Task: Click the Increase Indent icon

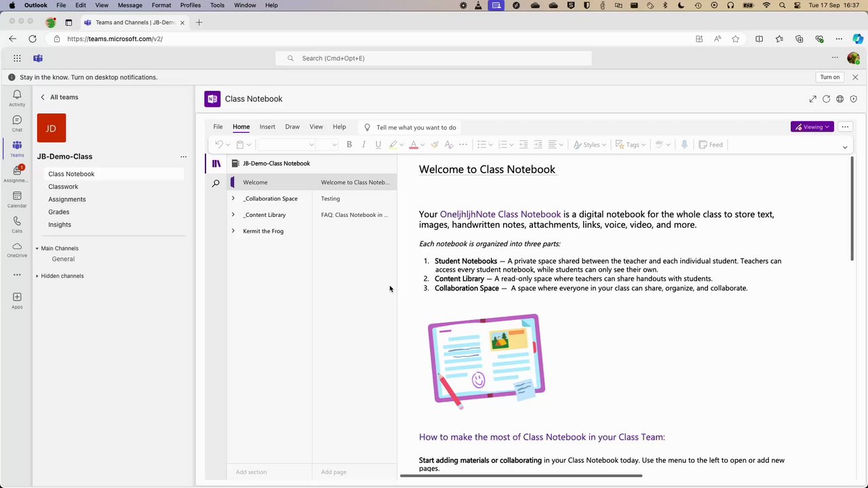Action: (x=538, y=144)
